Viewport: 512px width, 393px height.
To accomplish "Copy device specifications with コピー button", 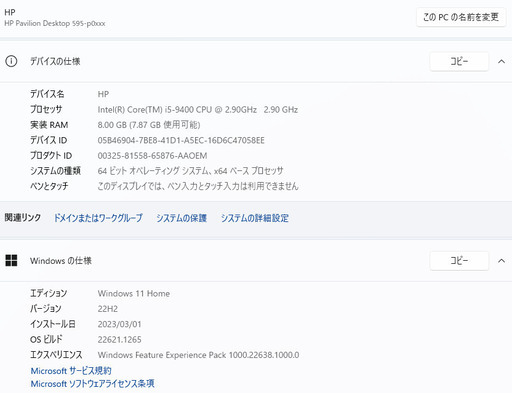I will click(459, 61).
